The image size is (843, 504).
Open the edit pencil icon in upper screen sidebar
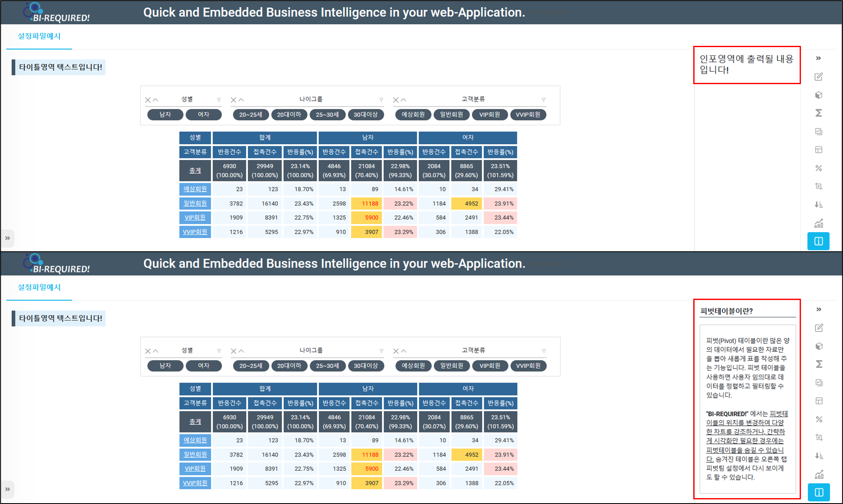819,77
